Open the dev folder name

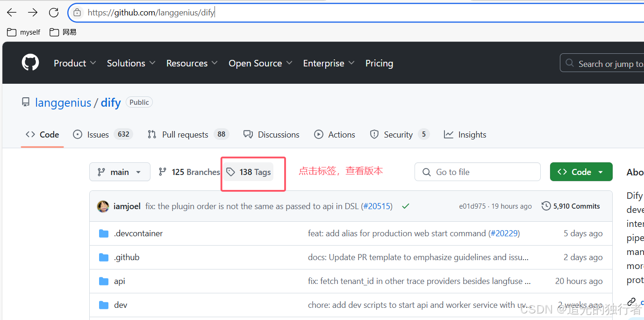tap(121, 305)
